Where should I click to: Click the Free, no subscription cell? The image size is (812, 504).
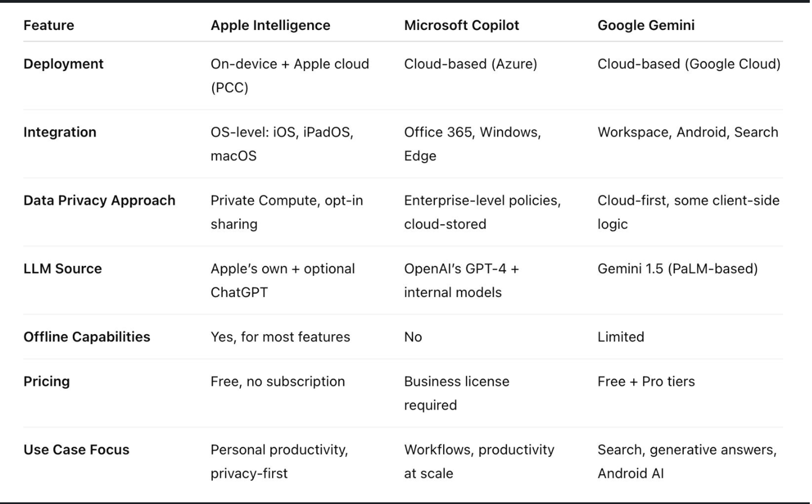[x=277, y=381]
